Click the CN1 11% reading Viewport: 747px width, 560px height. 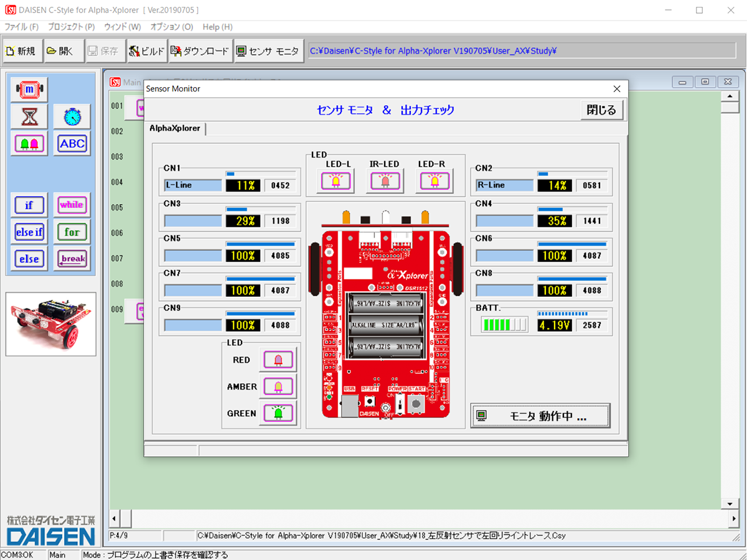[x=243, y=185]
